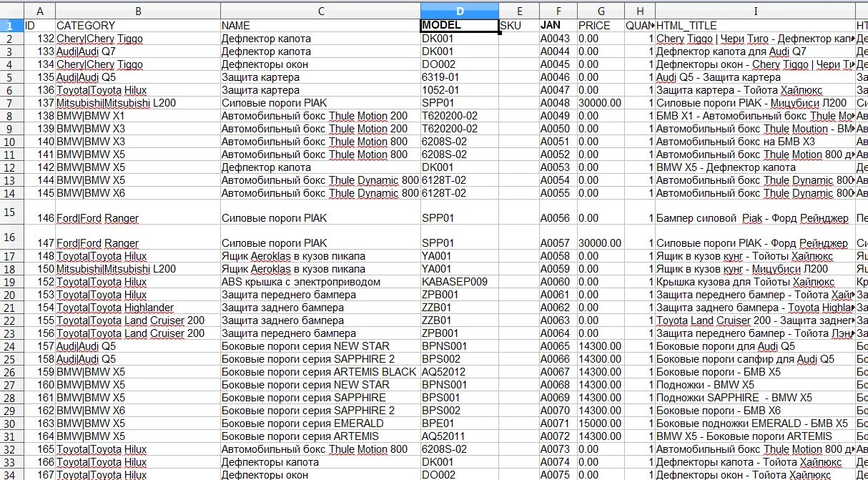Click the SKU header cell
Screen dimensions: 868x480
519,26
